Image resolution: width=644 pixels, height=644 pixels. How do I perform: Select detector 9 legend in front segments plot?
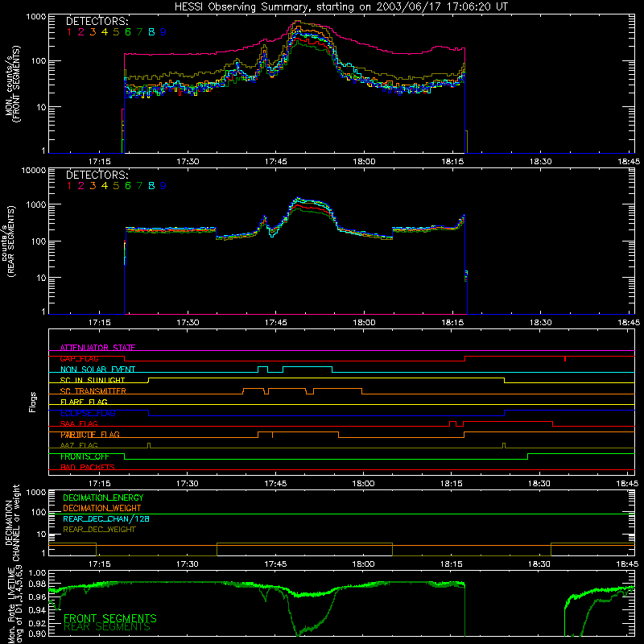pos(163,32)
